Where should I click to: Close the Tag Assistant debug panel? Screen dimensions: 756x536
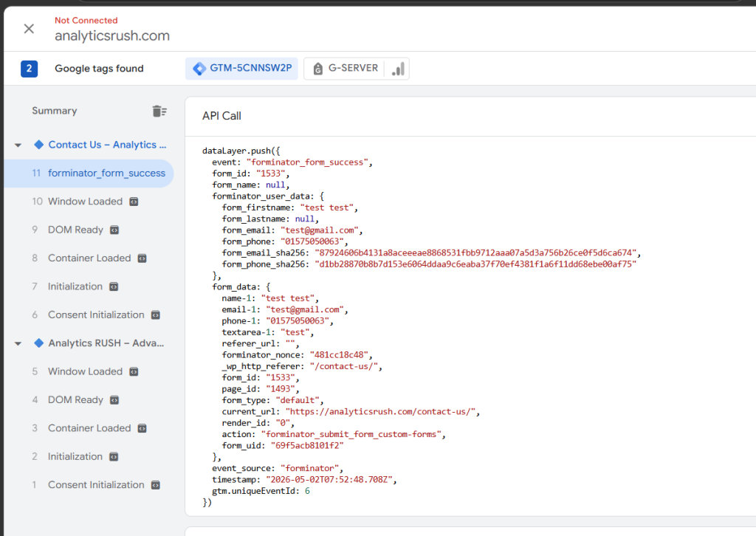pyautogui.click(x=29, y=29)
